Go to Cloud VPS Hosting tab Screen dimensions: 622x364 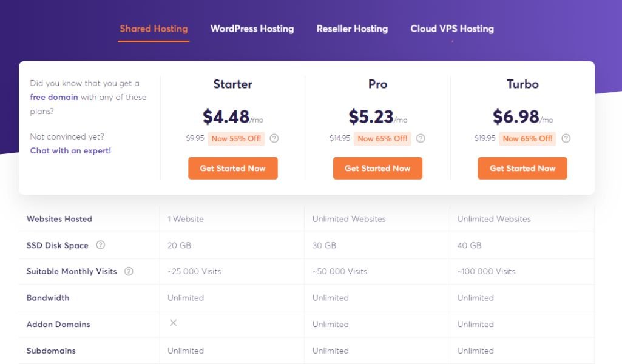(x=452, y=29)
